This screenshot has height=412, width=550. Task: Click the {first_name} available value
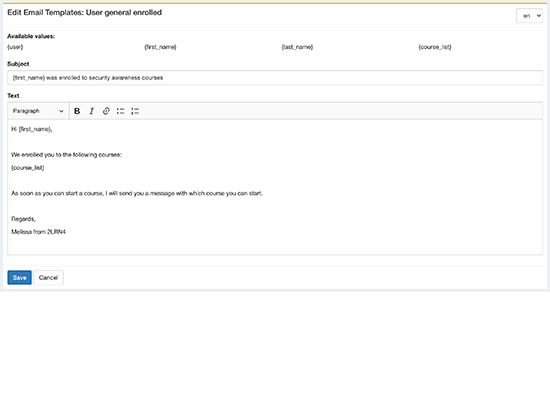[x=160, y=47]
